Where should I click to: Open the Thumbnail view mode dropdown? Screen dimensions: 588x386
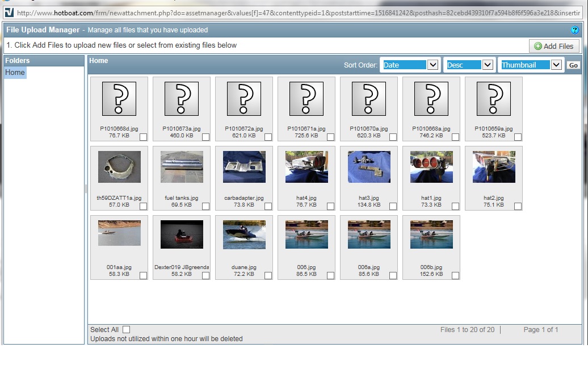click(x=531, y=65)
